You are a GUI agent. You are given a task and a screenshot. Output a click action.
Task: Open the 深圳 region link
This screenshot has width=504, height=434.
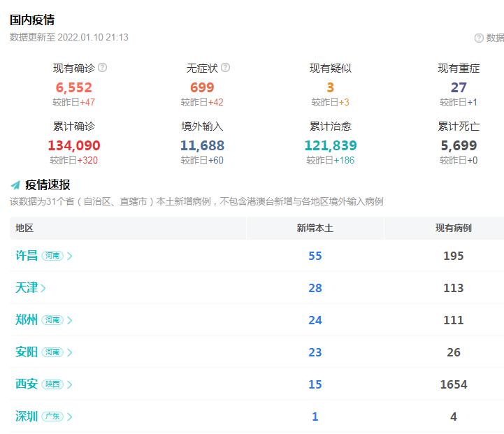[x=27, y=417]
